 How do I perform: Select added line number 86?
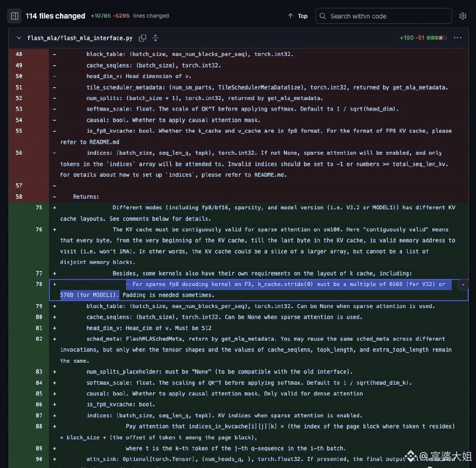[39, 405]
